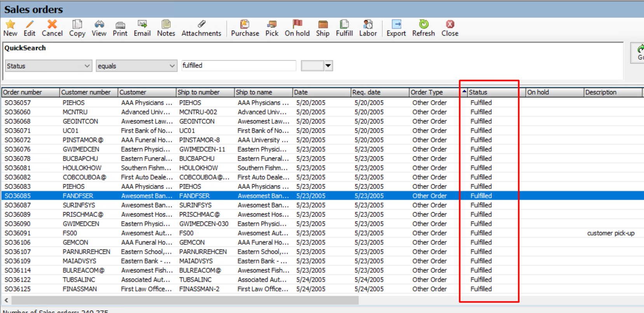Click the Close toolbar icon

pos(450,24)
